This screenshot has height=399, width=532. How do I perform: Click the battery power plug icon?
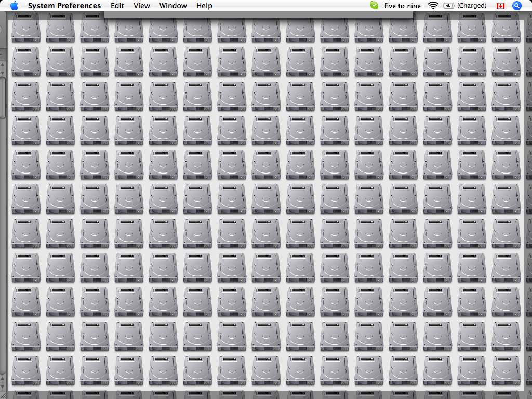(449, 6)
